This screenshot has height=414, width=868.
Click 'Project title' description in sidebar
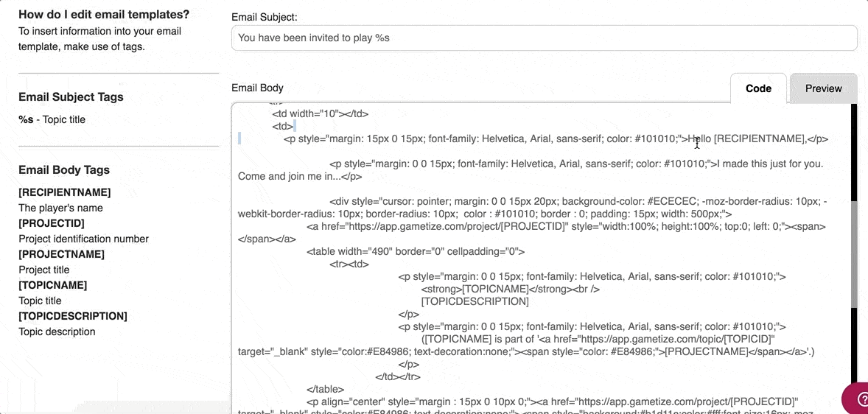[x=44, y=270]
